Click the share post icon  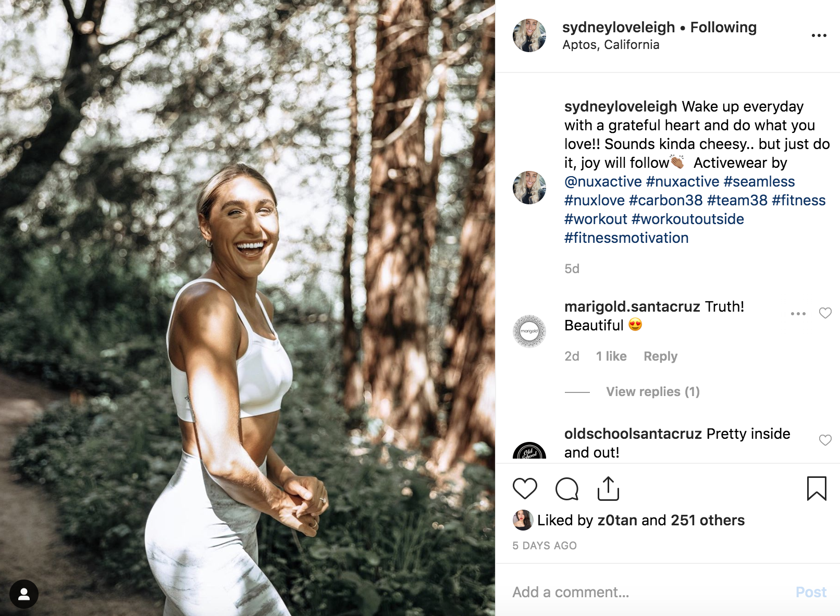[x=608, y=489]
